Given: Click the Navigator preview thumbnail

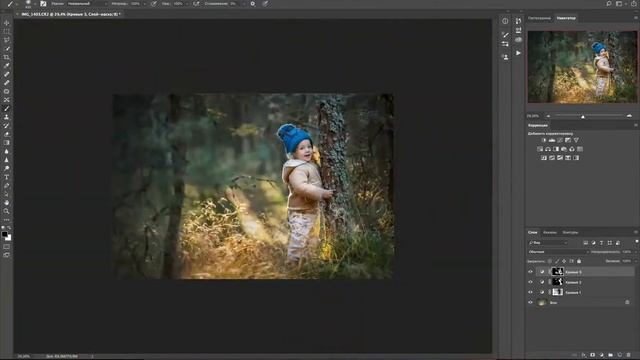Looking at the screenshot, I should coord(582,67).
